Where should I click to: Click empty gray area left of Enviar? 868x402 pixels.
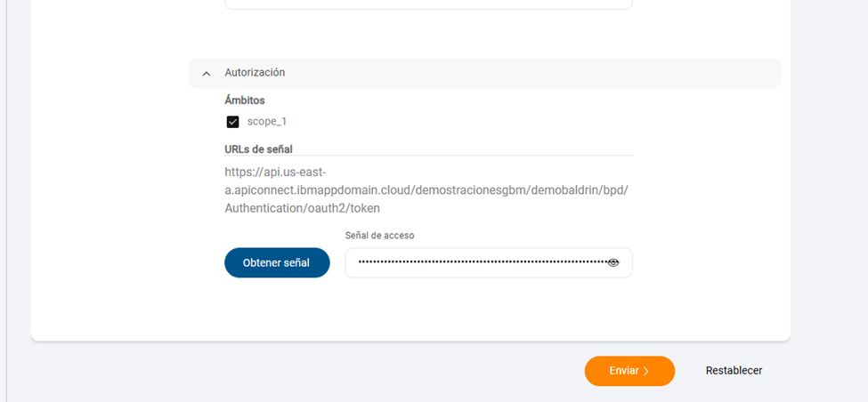coord(304,371)
